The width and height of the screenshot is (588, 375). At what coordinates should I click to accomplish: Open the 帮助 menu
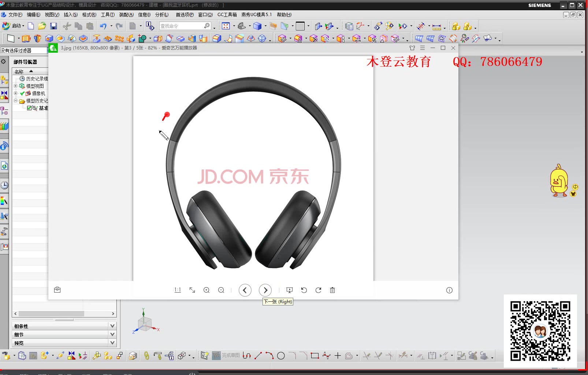point(284,15)
